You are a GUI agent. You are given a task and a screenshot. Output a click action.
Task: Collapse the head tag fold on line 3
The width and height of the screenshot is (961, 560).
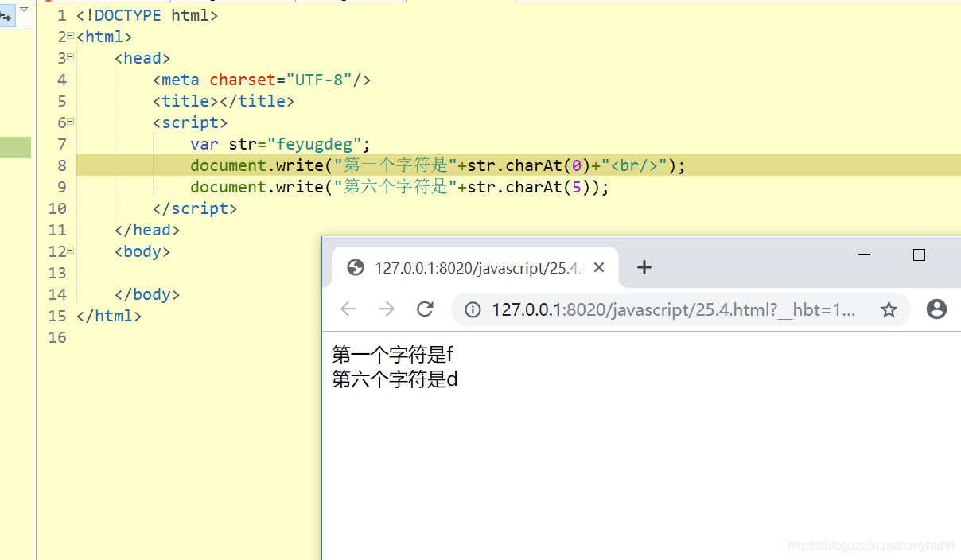pyautogui.click(x=71, y=56)
